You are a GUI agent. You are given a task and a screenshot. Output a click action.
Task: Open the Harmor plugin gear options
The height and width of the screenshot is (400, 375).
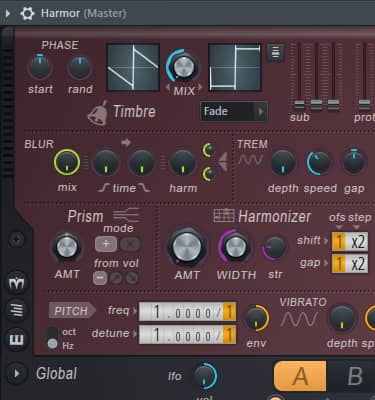27,14
